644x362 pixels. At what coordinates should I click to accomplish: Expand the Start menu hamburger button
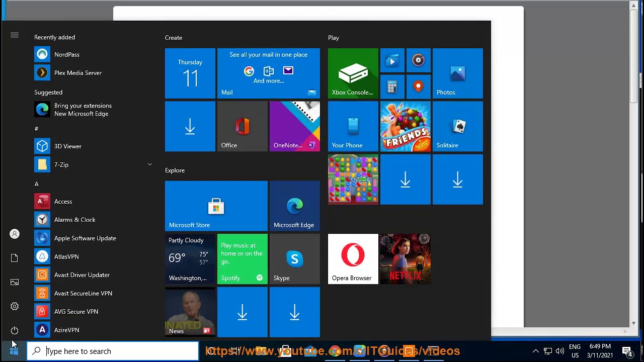(x=15, y=35)
